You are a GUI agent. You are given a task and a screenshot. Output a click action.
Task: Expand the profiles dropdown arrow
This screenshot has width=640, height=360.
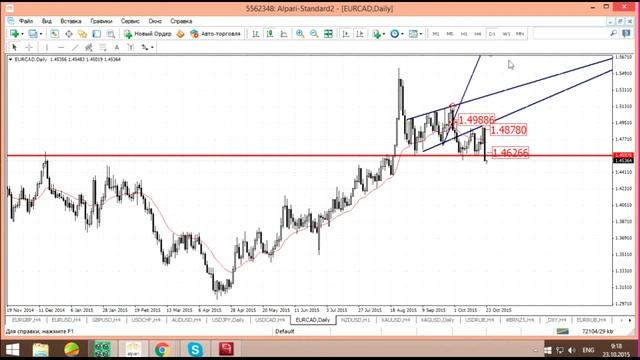point(41,34)
